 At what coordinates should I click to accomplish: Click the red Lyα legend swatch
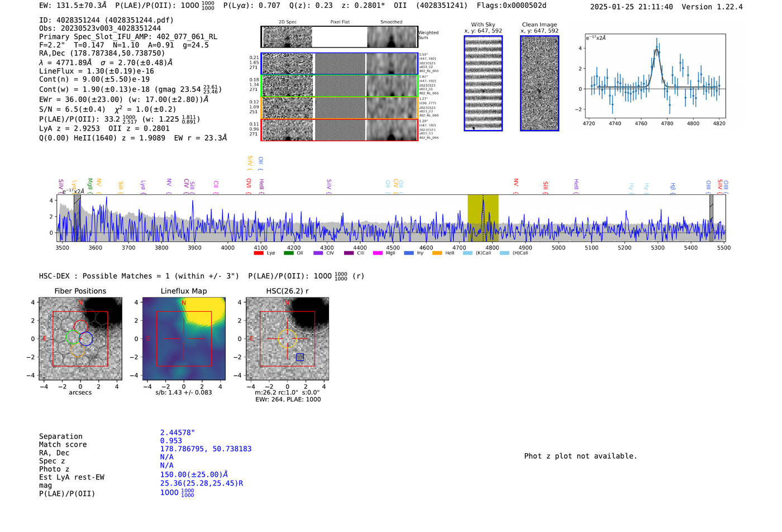(x=259, y=253)
